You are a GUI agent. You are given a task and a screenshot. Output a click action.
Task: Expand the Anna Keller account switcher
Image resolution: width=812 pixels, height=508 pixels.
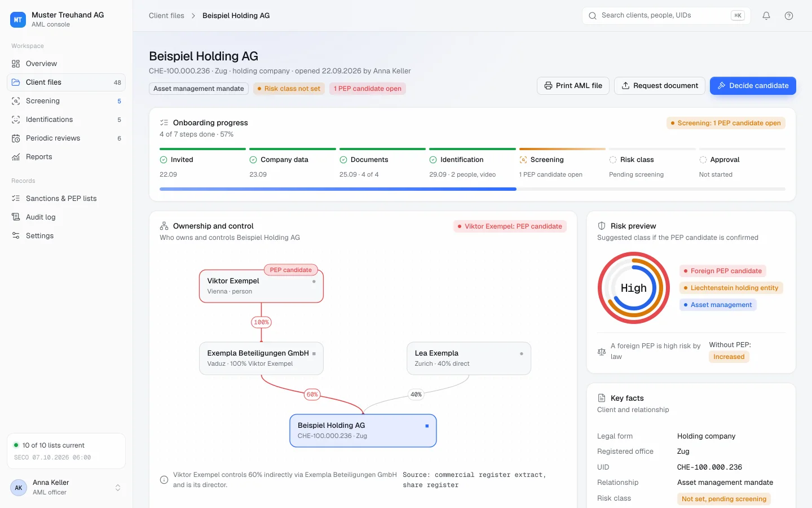118,488
